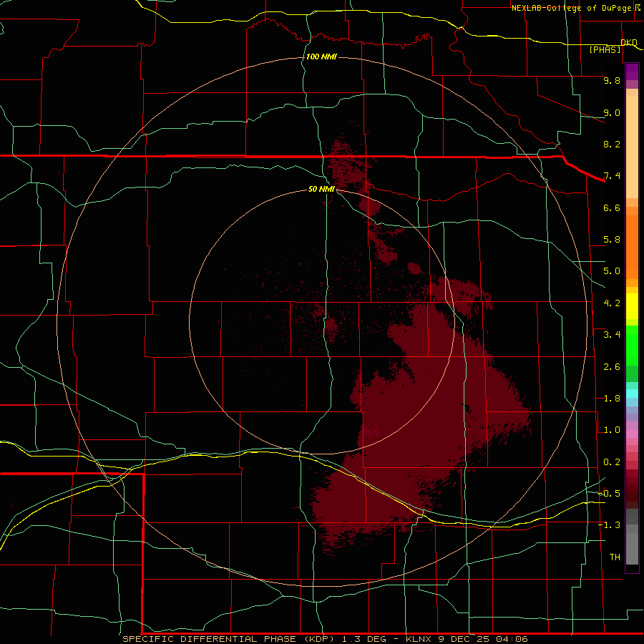Screen dimensions: 644x644
Task: Select the -0.5 value on the color scale
Action: [609, 494]
